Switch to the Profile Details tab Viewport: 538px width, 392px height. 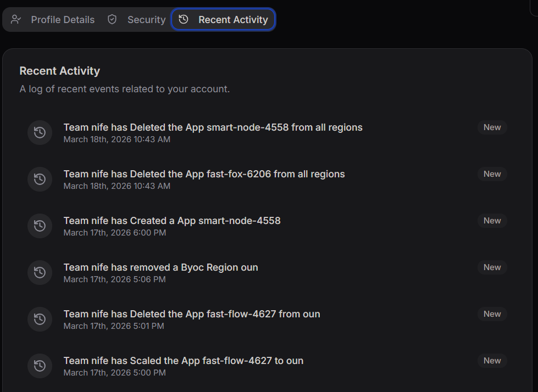point(62,19)
